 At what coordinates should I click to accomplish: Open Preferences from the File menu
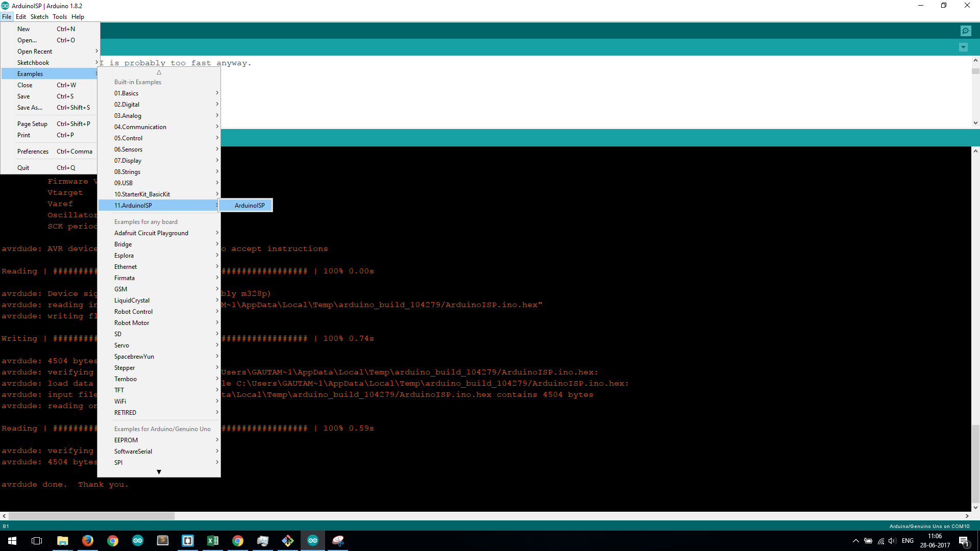[x=50, y=152]
